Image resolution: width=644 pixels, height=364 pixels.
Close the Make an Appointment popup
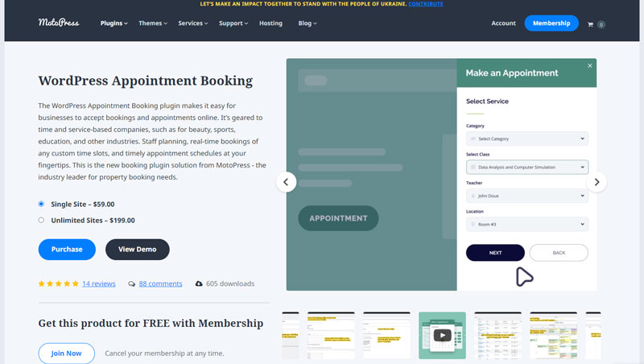point(590,66)
